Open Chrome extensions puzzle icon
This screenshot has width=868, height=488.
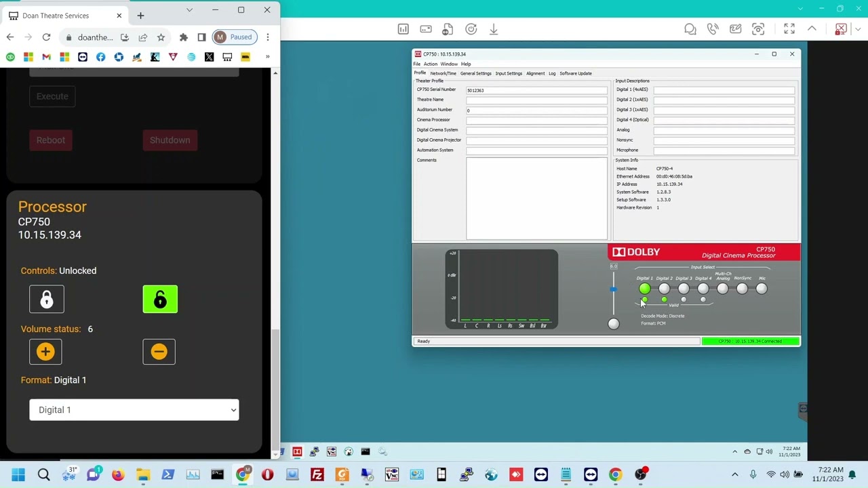click(184, 37)
